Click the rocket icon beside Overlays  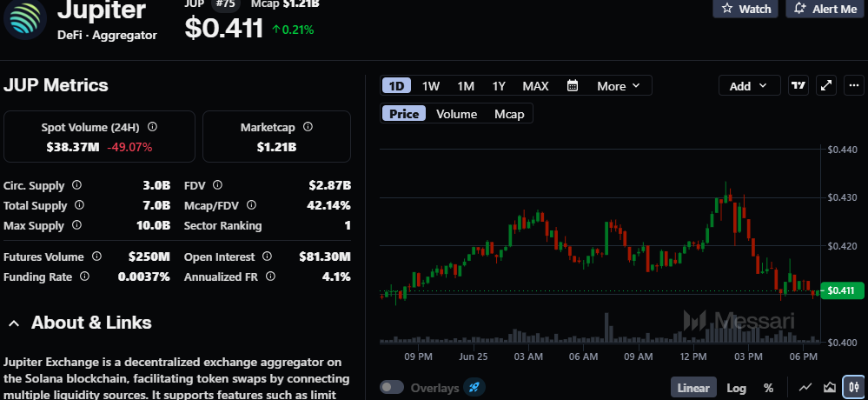click(x=474, y=387)
